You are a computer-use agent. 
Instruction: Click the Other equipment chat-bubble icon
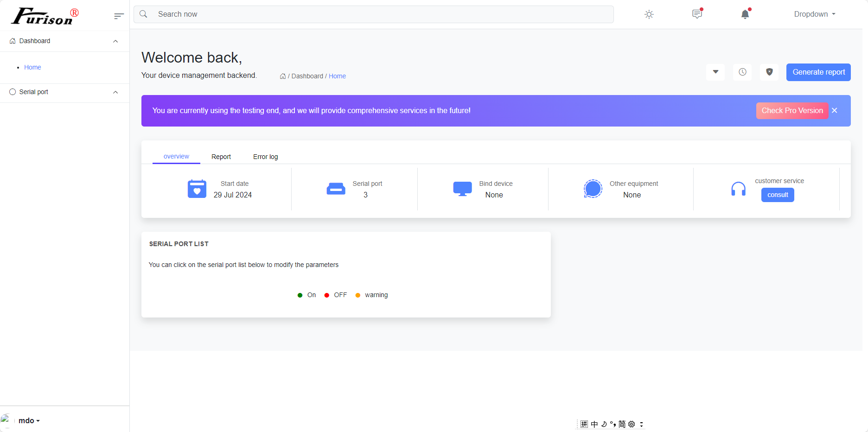(x=593, y=189)
